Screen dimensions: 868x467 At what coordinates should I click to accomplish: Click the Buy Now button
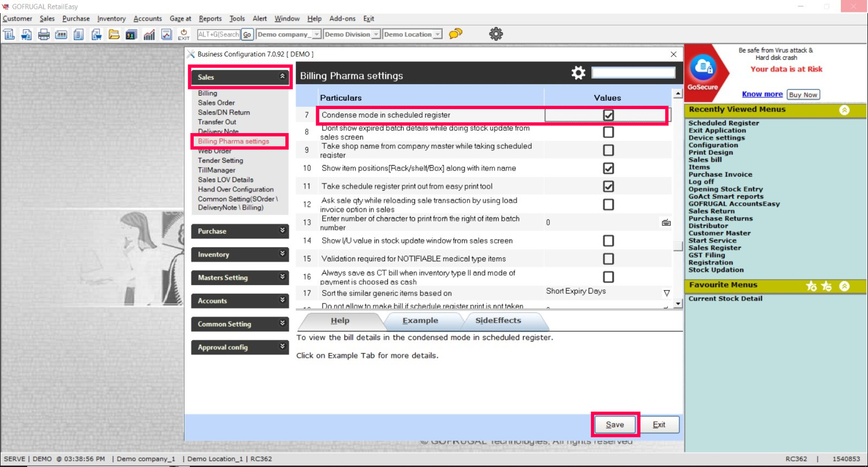(803, 94)
